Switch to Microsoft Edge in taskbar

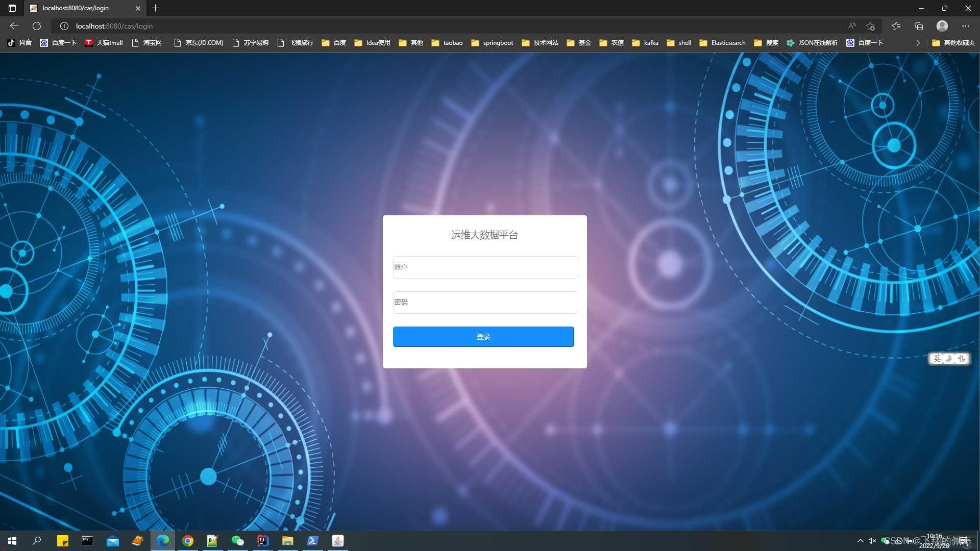coord(163,541)
